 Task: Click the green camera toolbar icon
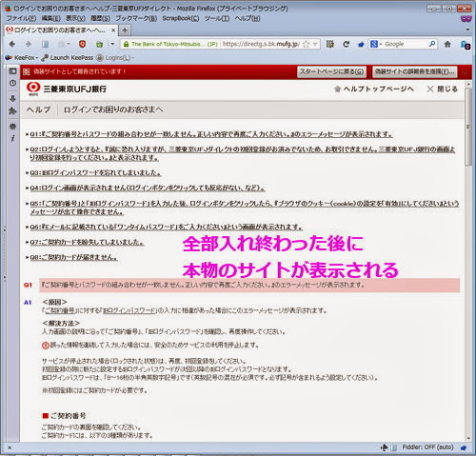[99, 45]
